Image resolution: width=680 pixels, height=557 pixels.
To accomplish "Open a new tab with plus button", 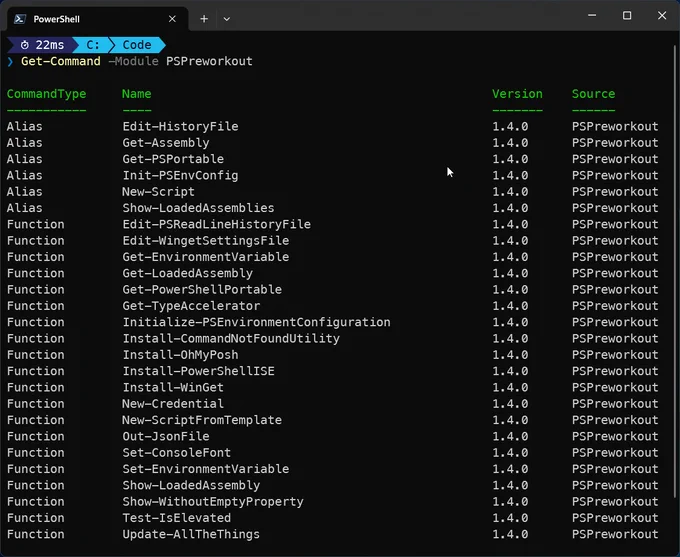I will [x=204, y=19].
